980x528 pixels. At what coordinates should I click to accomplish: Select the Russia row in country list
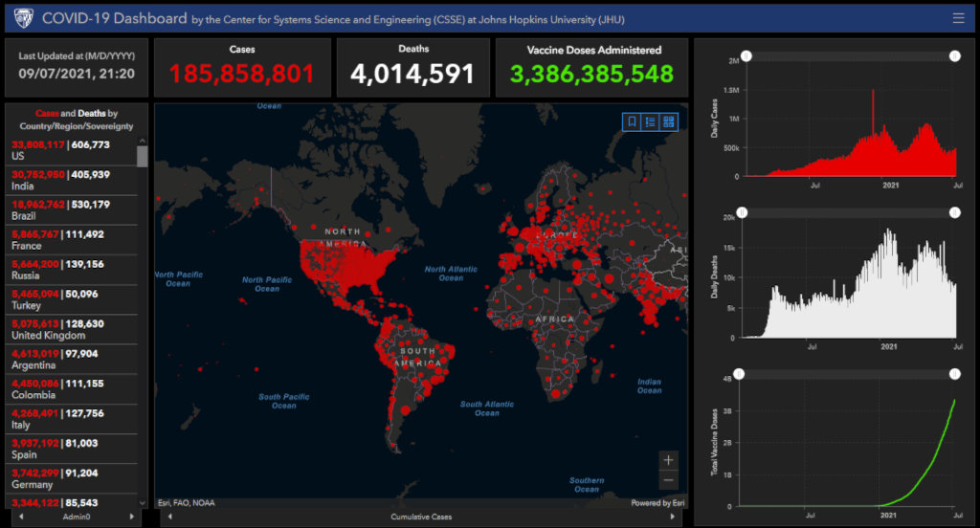(x=71, y=270)
